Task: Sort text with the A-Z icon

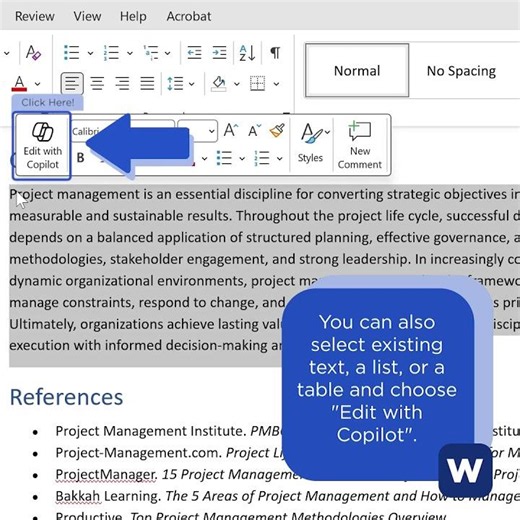Action: [247, 53]
